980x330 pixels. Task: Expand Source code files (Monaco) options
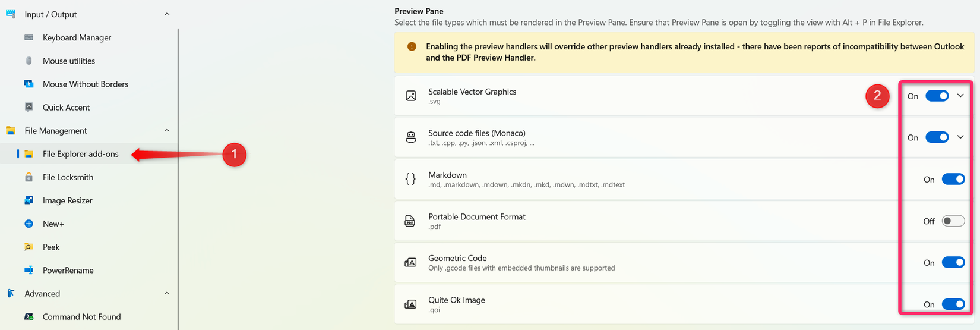960,137
